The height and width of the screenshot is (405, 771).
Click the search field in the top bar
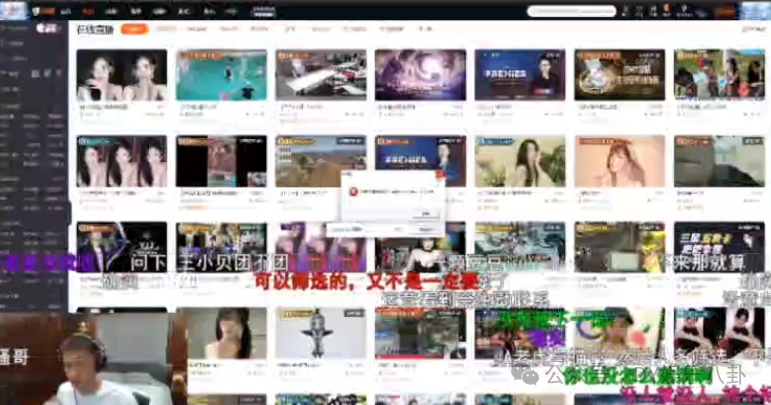tap(571, 11)
